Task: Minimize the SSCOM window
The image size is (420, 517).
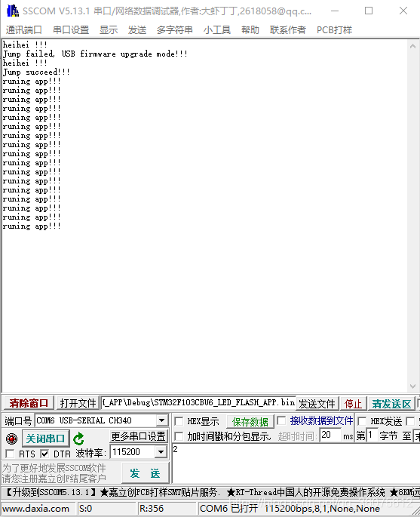Action: 335,11
